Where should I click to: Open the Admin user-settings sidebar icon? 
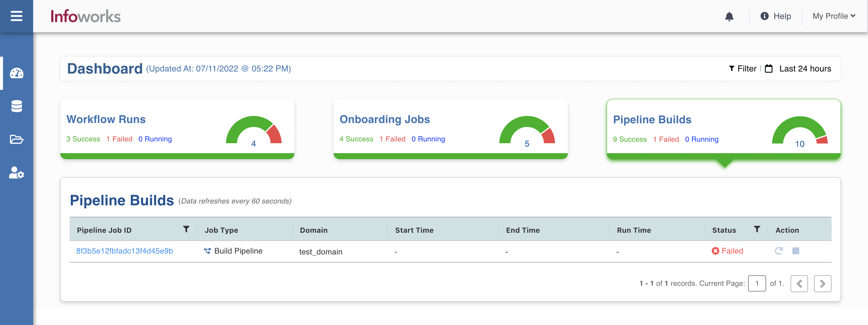(17, 173)
